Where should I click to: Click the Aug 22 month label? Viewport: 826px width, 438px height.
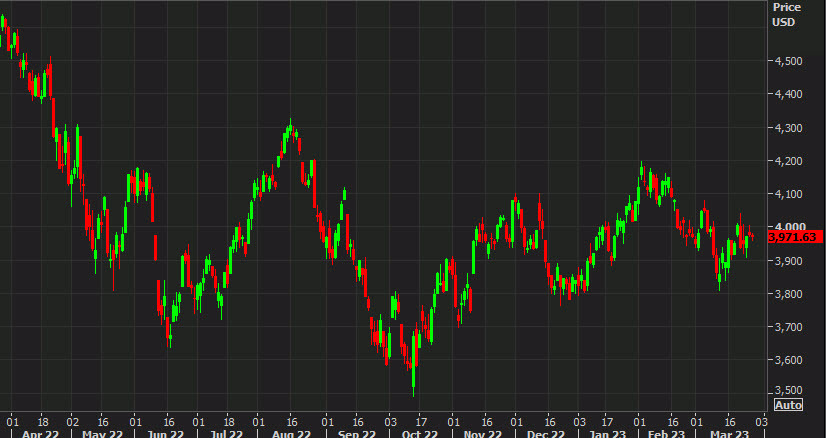click(x=289, y=435)
